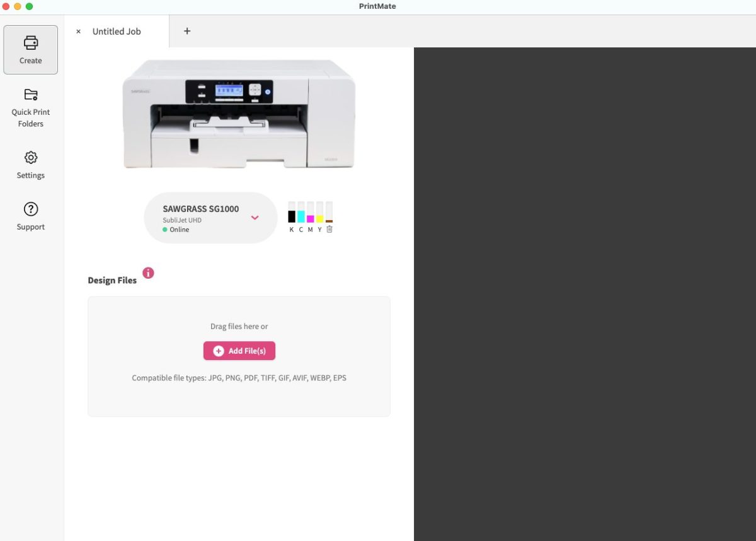756x541 pixels.
Task: Open the Create section in the sidebar
Action: click(x=31, y=50)
